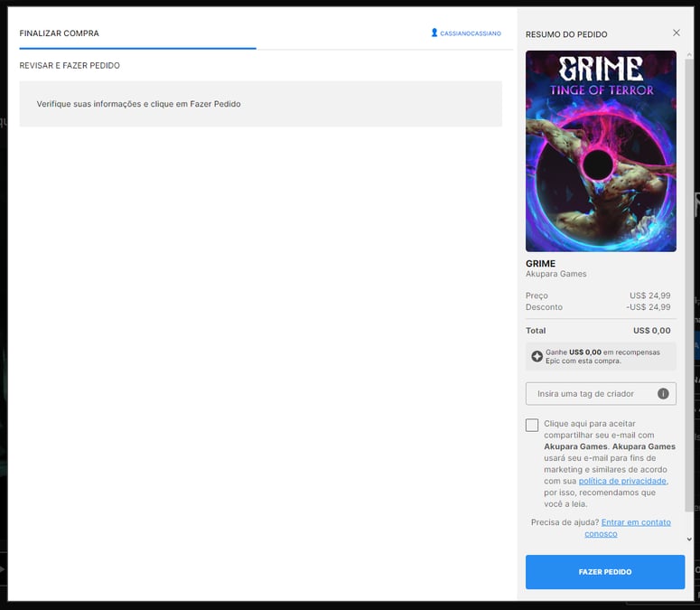Click the Verifique suas informações message
The width and height of the screenshot is (700, 610).
138,104
